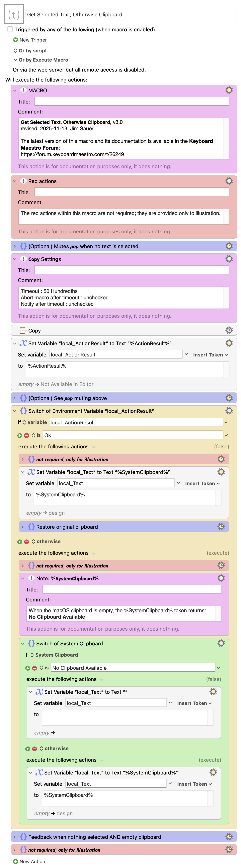Click gear icon of Restore original clipboard group
The width and height of the screenshot is (241, 868).
(x=221, y=526)
